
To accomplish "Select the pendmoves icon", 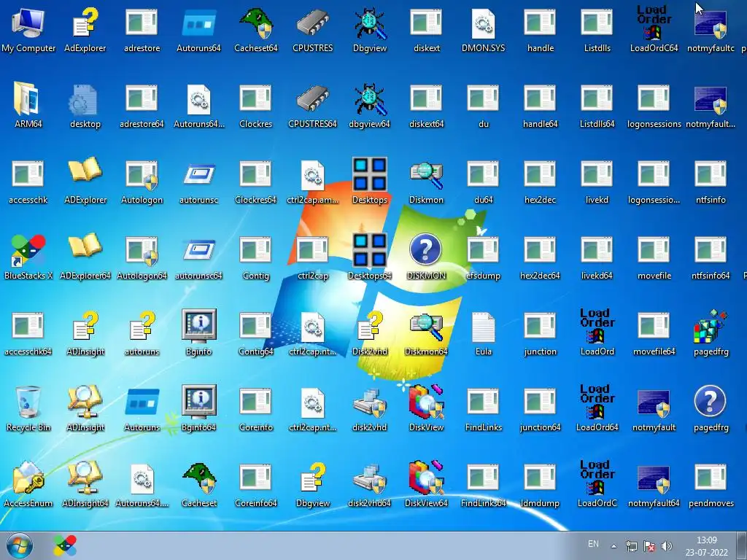I will (711, 484).
